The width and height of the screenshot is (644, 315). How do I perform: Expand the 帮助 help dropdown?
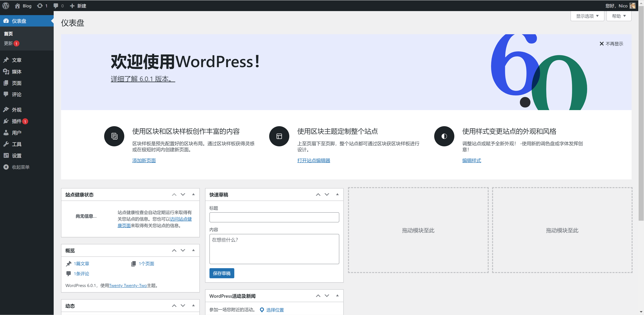pyautogui.click(x=619, y=16)
